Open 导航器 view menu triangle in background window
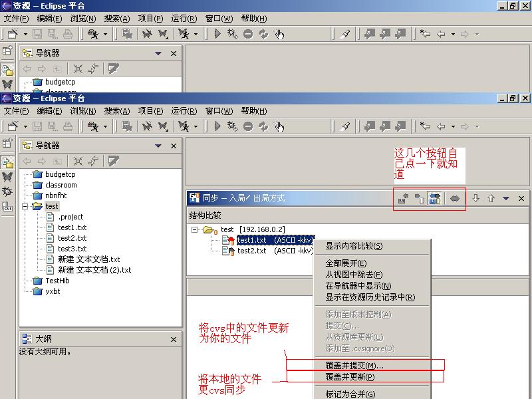 158,53
